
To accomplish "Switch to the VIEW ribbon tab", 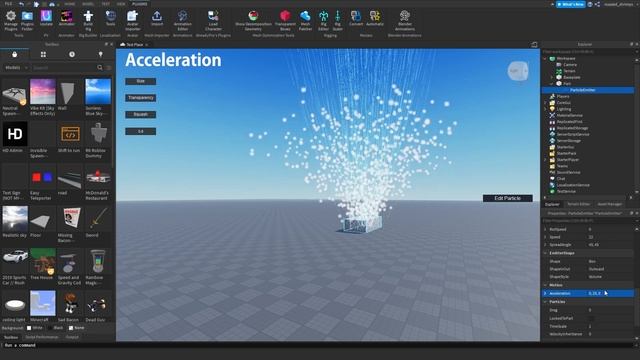I will (x=121, y=4).
